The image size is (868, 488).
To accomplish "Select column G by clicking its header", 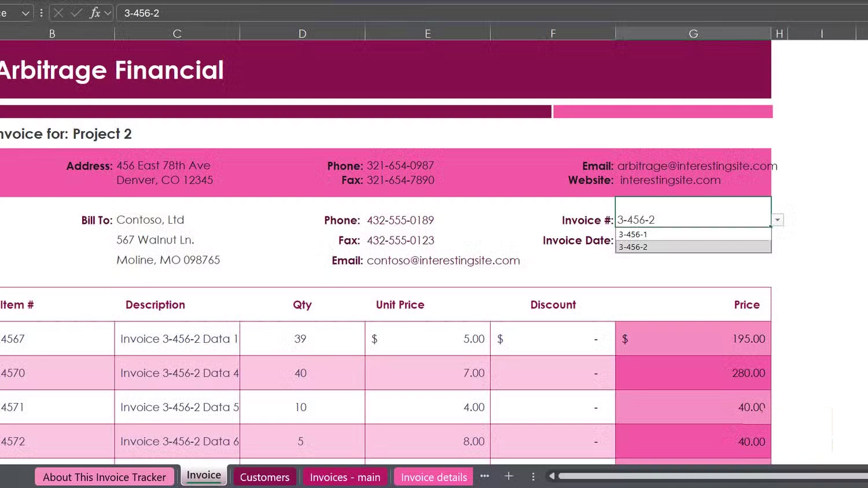I will (x=693, y=33).
